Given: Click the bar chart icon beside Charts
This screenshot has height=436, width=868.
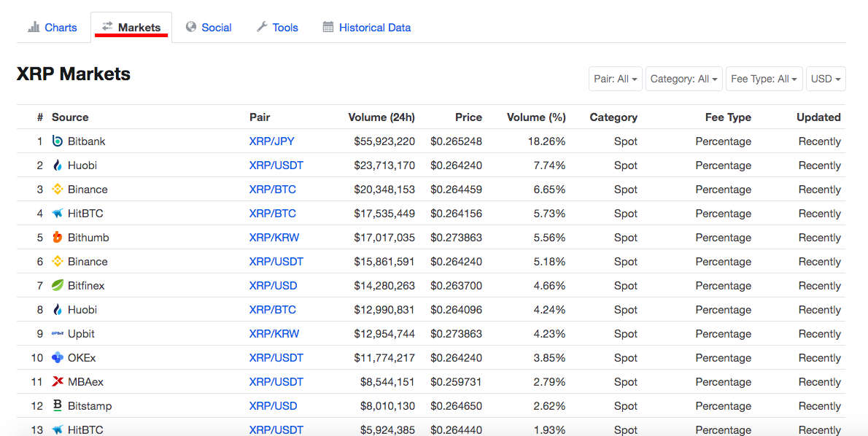Looking at the screenshot, I should pyautogui.click(x=34, y=26).
